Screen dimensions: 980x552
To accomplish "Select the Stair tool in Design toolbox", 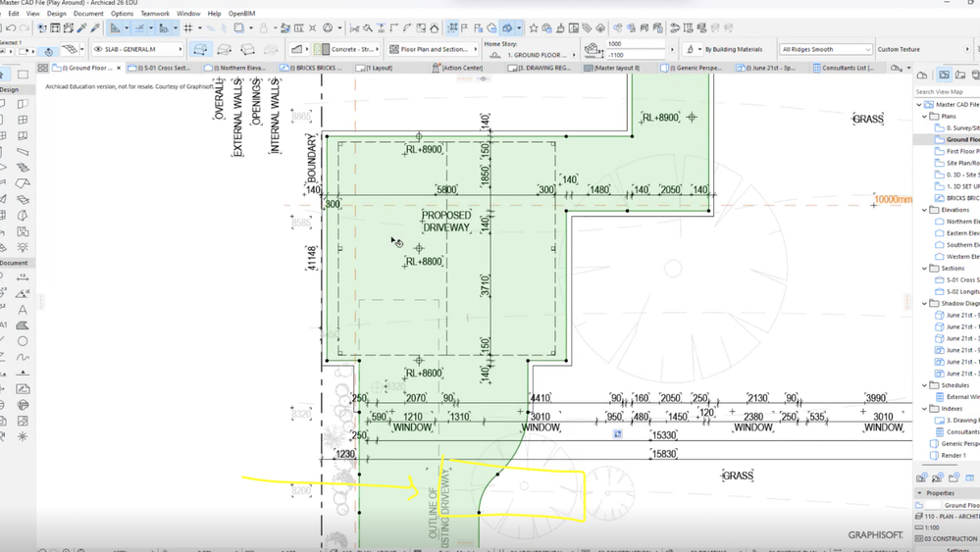I will (x=23, y=168).
